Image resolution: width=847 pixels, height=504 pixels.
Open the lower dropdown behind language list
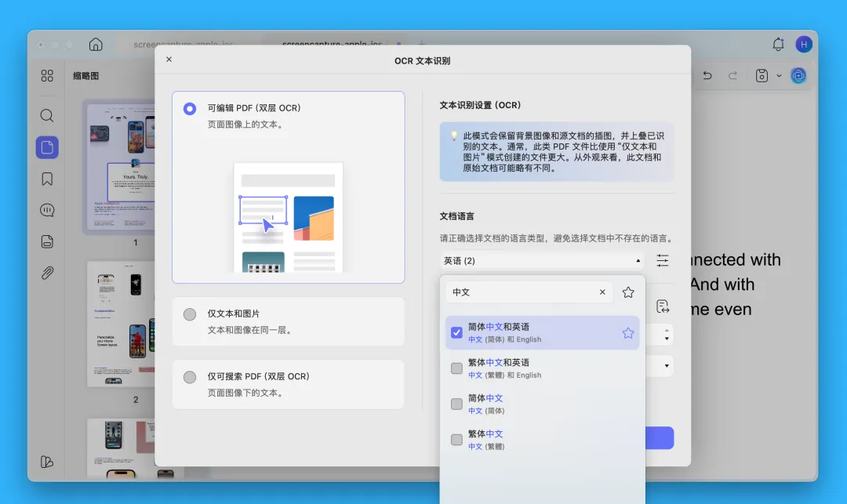coord(667,366)
